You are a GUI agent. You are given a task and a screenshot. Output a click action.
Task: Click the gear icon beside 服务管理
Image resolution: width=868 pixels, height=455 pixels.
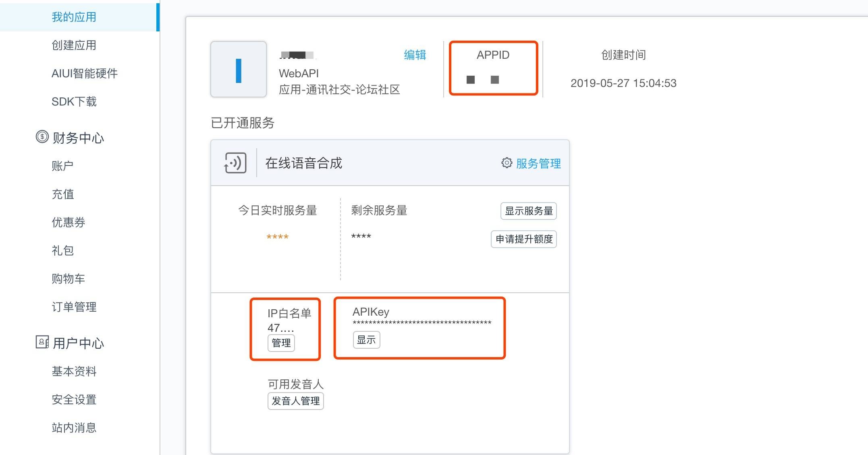[x=507, y=163]
